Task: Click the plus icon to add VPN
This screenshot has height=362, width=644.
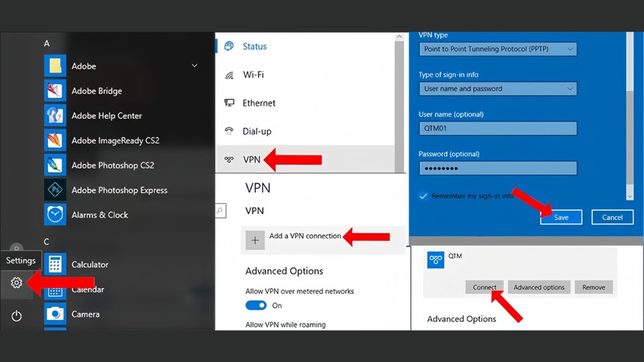Action: coord(255,241)
